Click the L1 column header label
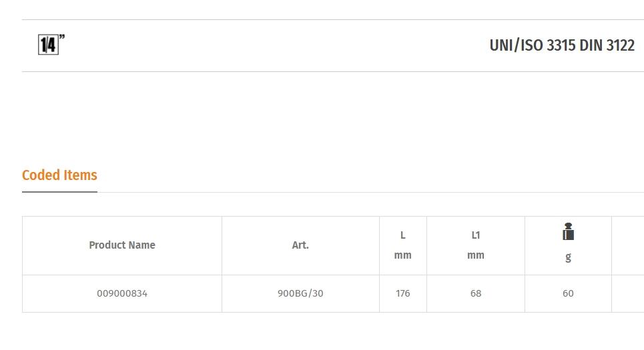This screenshot has width=644, height=350. coord(476,235)
